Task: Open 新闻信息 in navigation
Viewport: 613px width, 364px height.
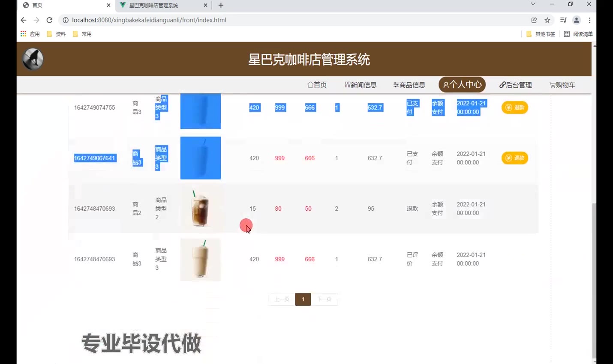Action: click(x=361, y=85)
